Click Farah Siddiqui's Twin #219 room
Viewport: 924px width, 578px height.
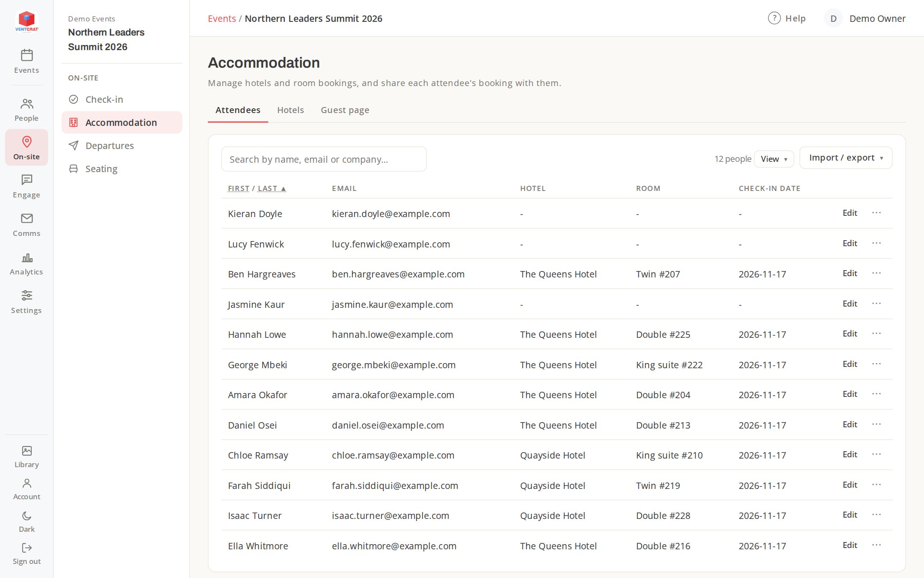(658, 486)
